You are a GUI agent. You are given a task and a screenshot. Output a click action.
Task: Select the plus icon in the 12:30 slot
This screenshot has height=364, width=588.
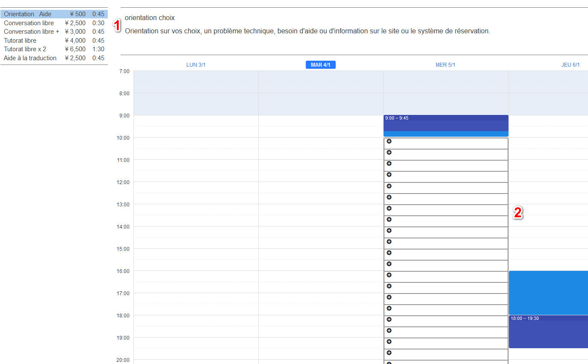pyautogui.click(x=389, y=197)
